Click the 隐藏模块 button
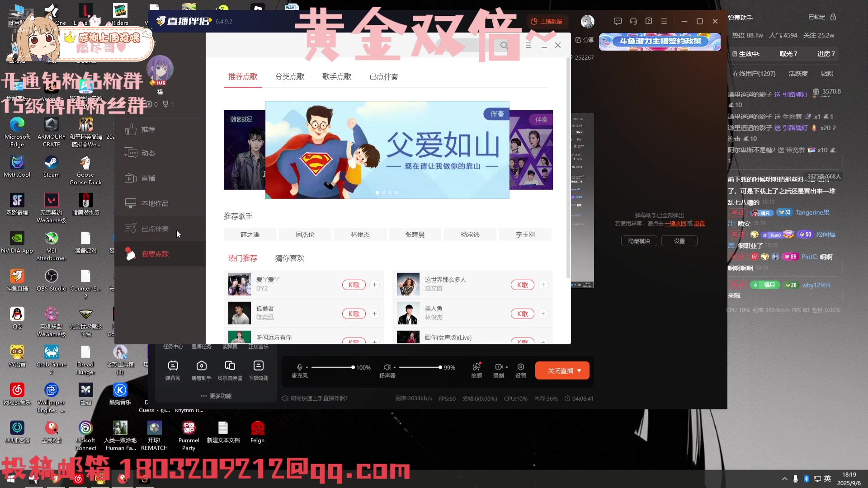 (x=639, y=241)
